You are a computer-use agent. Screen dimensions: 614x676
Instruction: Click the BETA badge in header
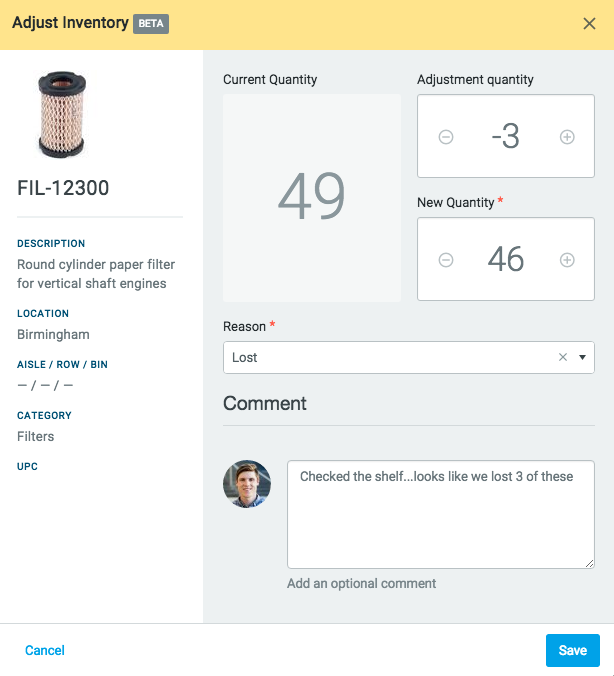[x=151, y=24]
